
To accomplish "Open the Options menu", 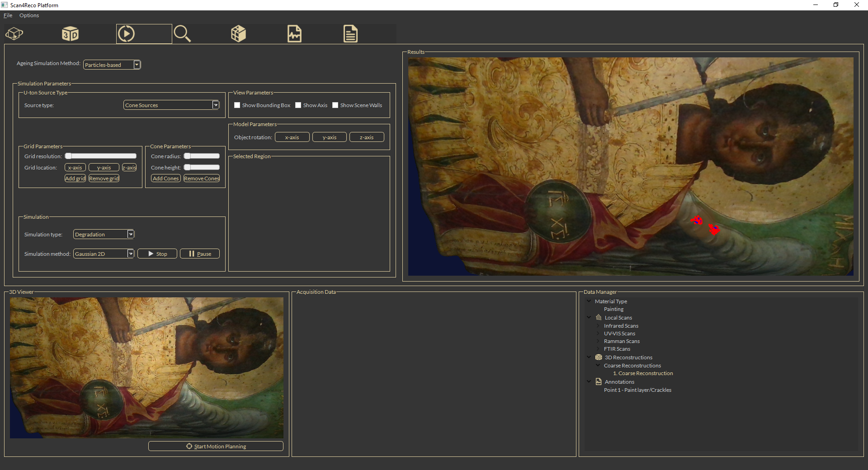I will pos(29,15).
